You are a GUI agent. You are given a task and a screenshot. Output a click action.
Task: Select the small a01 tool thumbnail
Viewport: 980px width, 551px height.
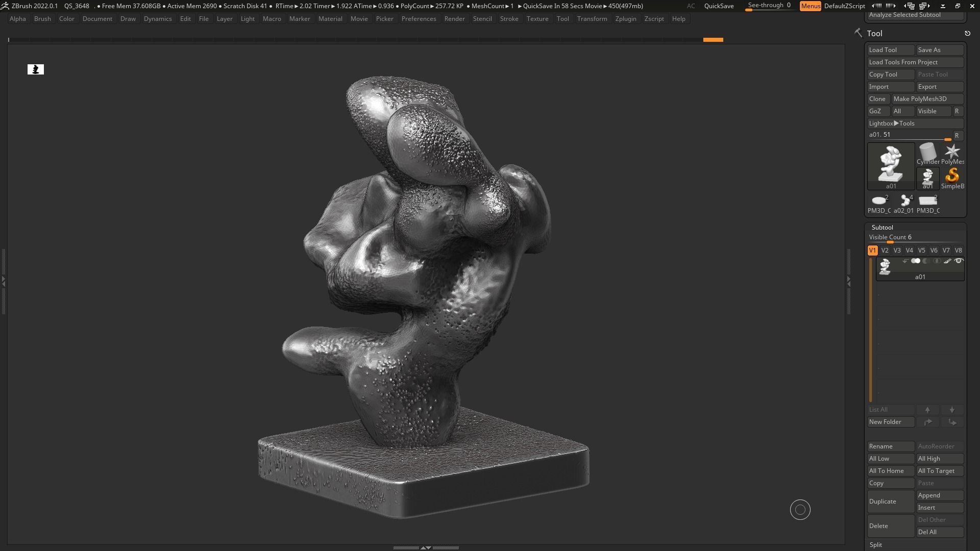(927, 178)
